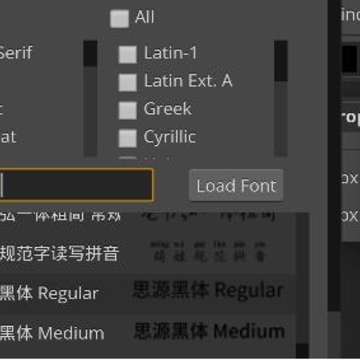Select the Serif font category

[x=16, y=53]
